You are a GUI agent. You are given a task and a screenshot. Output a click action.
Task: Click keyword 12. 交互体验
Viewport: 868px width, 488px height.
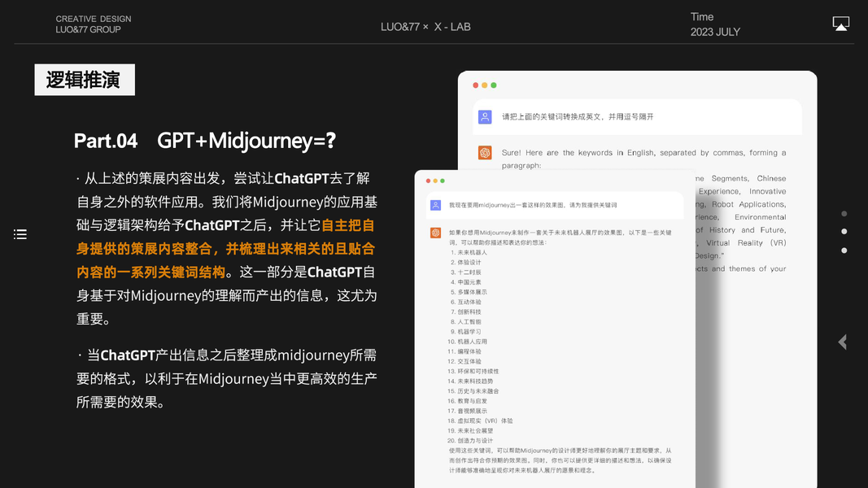(464, 362)
